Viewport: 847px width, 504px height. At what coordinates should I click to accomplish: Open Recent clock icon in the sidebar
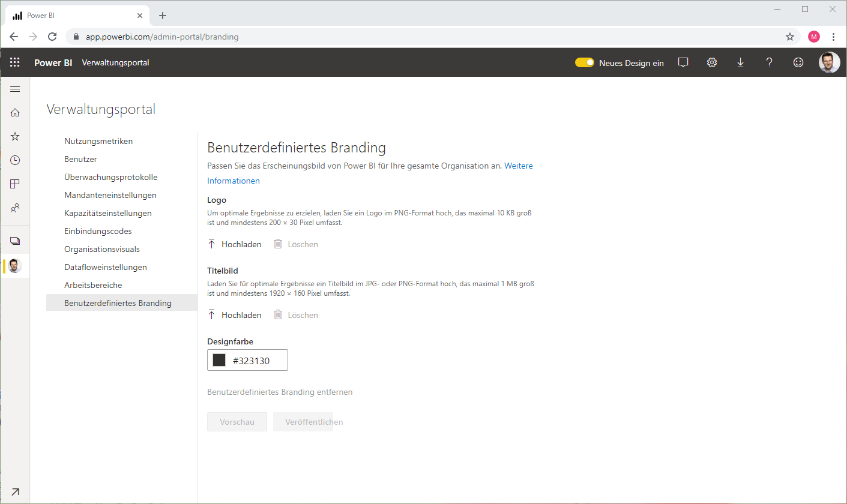pos(15,160)
